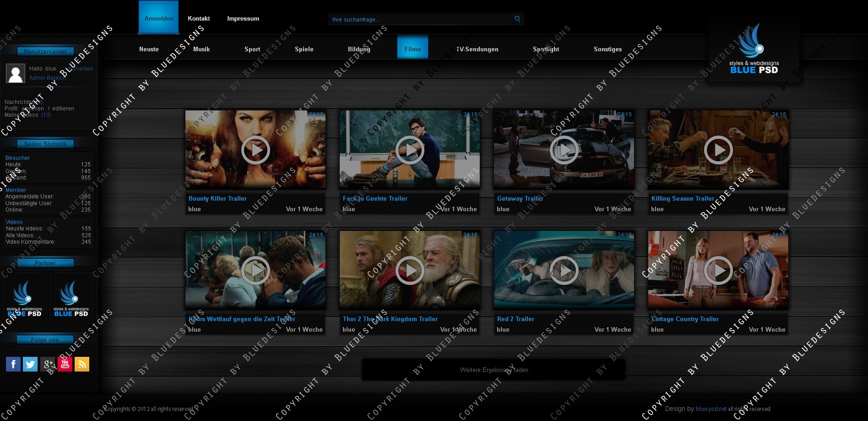This screenshot has height=421, width=868.
Task: Select the Spiele category
Action: point(304,49)
